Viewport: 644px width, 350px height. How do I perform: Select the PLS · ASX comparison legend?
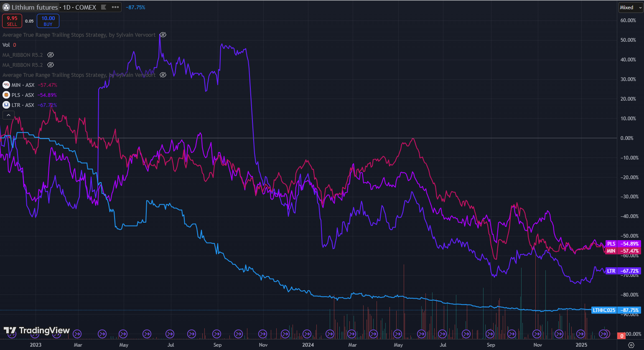(23, 95)
